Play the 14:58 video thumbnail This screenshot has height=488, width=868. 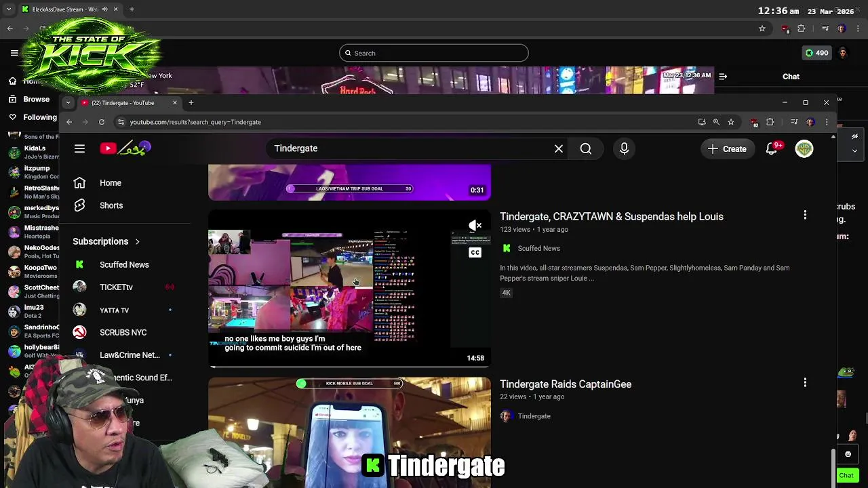(x=349, y=288)
